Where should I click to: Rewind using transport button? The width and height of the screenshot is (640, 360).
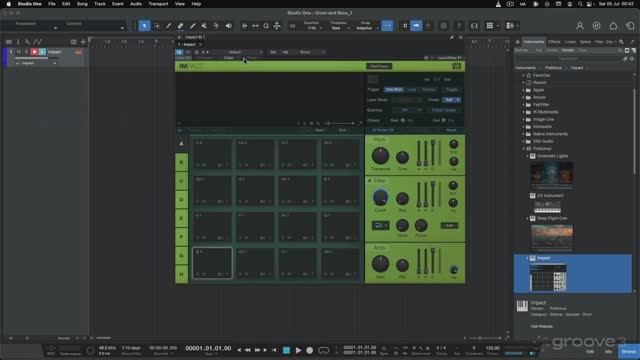point(248,350)
